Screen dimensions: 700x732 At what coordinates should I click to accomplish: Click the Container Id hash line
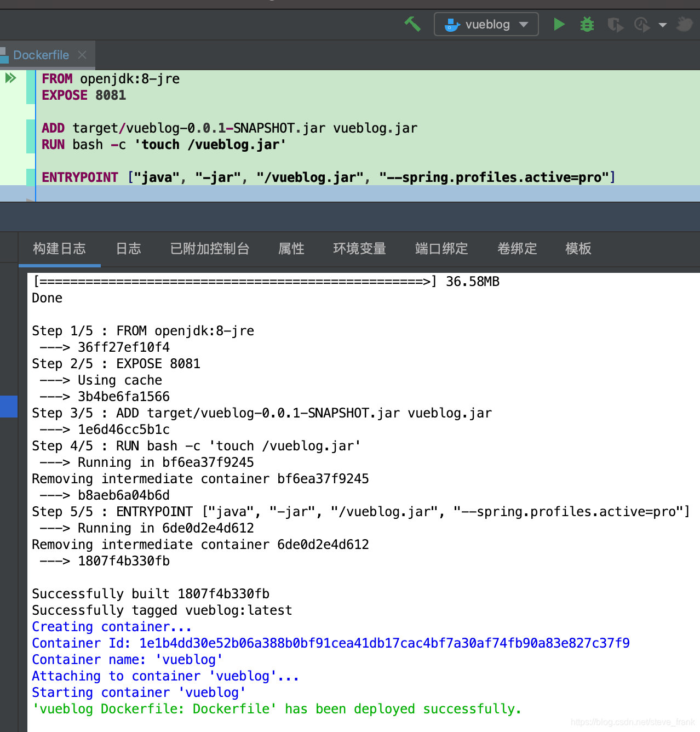click(331, 643)
